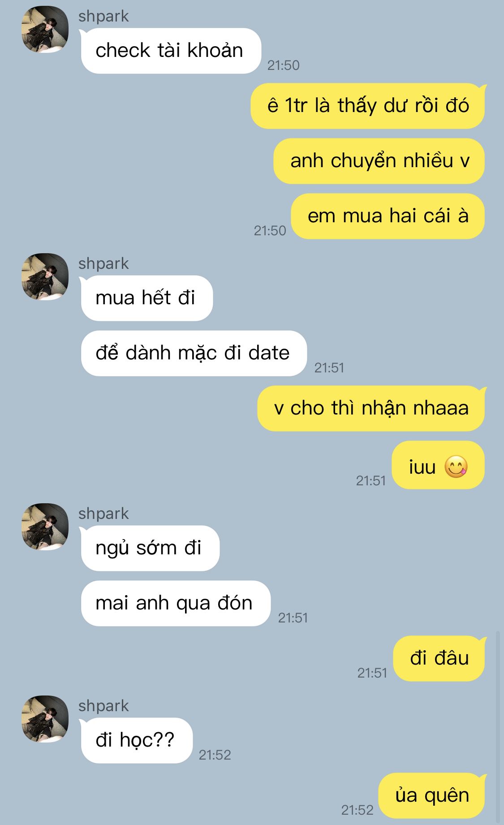Screen dimensions: 504x825
Task: Tap the 'anh chuyển nhiều v' message
Action: [379, 161]
